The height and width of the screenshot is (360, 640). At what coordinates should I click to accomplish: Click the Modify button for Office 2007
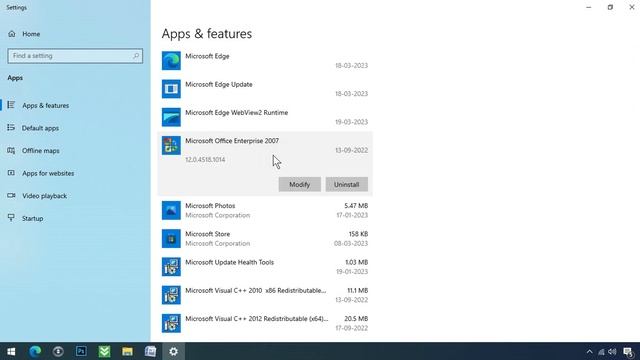click(300, 184)
